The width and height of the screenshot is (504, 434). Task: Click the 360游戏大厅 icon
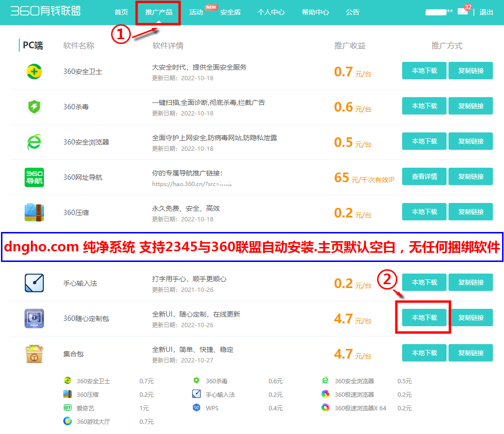point(68,421)
